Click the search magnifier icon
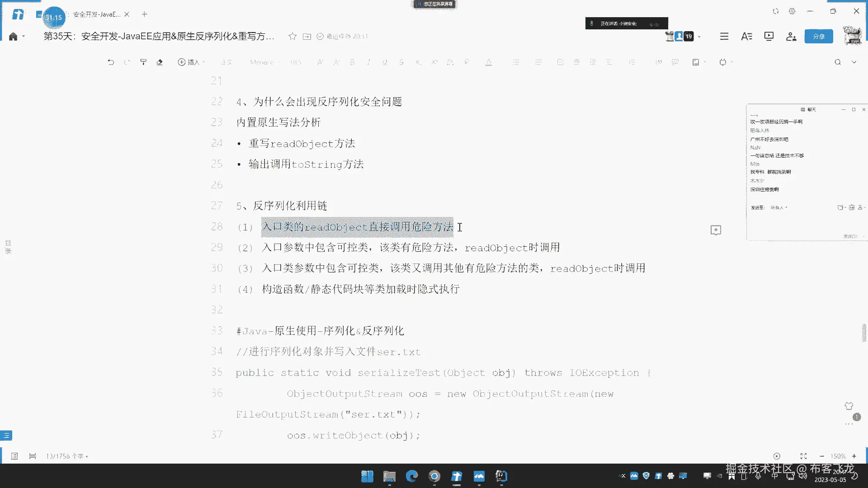868x488 pixels. (837, 62)
